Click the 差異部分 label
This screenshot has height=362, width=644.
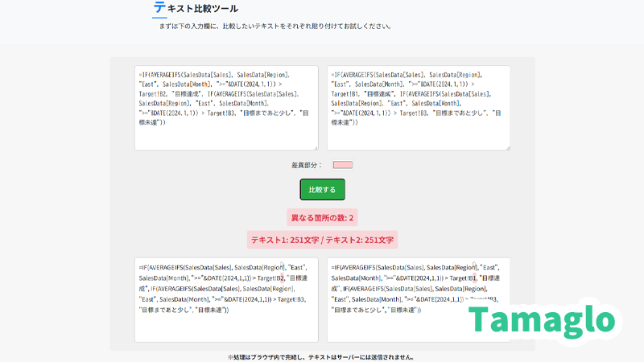click(x=307, y=165)
